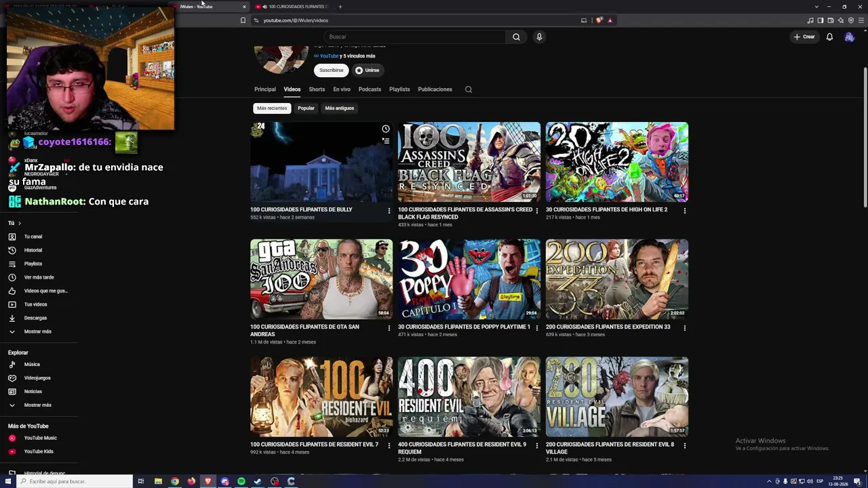Open Google Chrome from the taskbar

pos(175,481)
